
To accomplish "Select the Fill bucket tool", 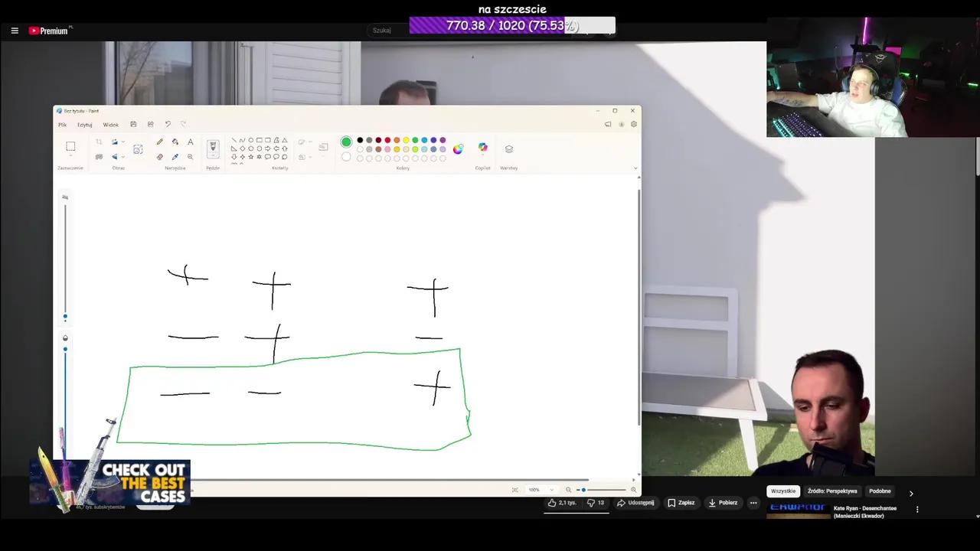I will pyautogui.click(x=175, y=142).
